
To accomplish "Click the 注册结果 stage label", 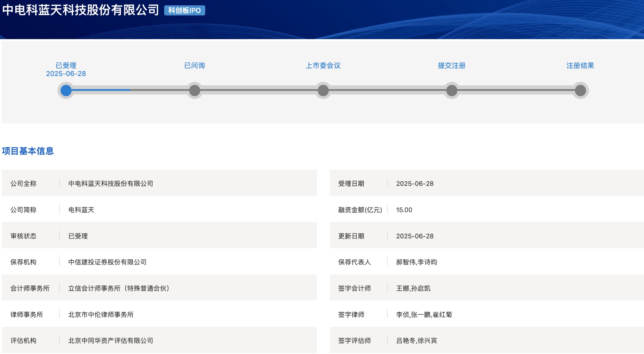I will point(580,65).
